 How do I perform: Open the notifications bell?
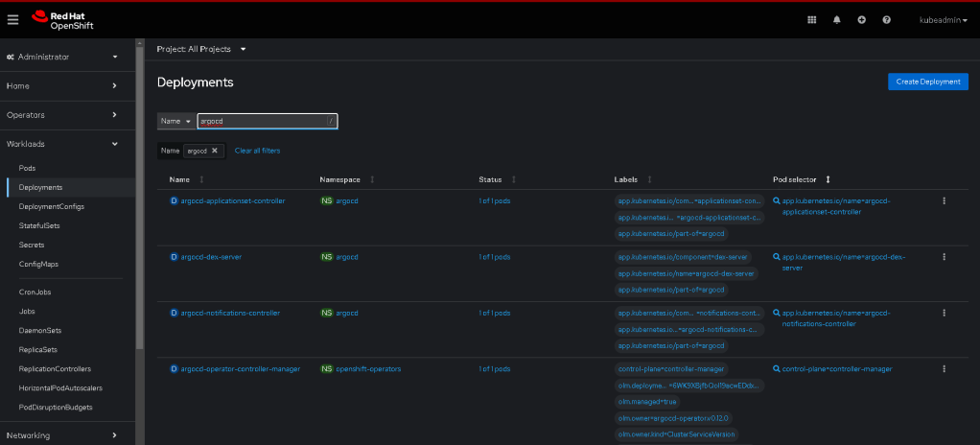point(837,20)
